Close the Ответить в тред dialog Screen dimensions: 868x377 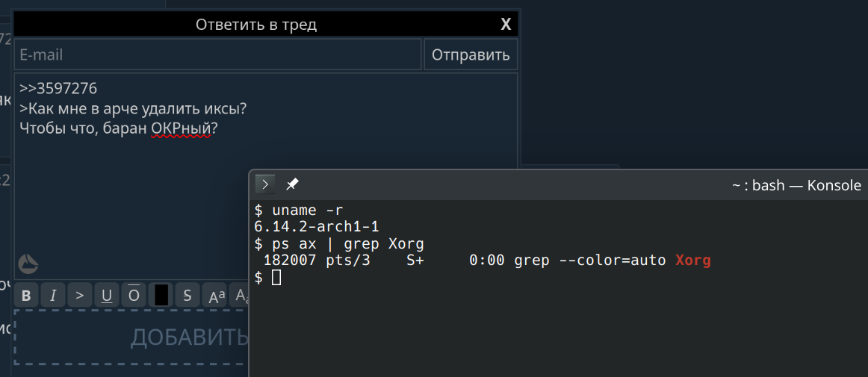tap(506, 25)
